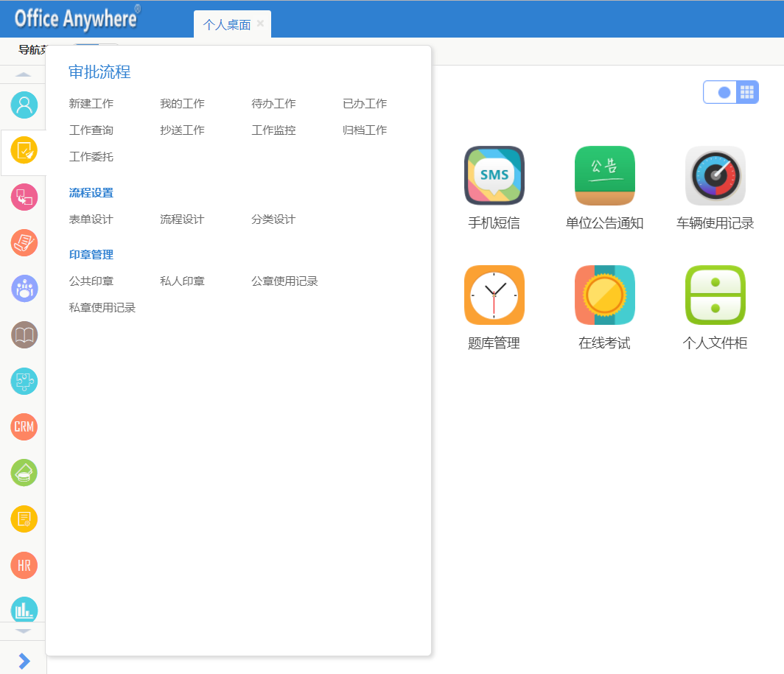This screenshot has width=784, height=674.
Task: Click the book-shaped knowledge icon in sidebar
Action: coord(24,334)
